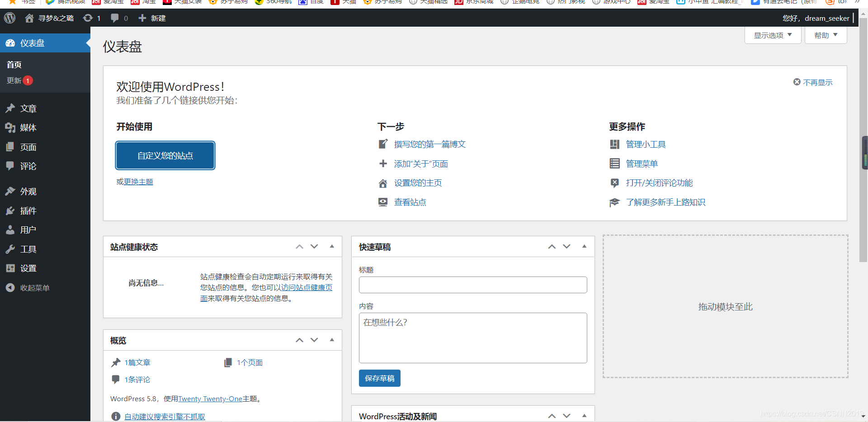Open the 访问站点健康页面 link
Viewport: 868px width, 422px height.
[x=307, y=287]
